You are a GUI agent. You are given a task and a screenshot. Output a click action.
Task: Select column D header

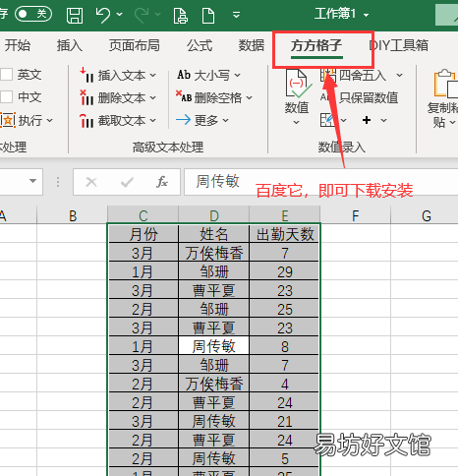214,215
